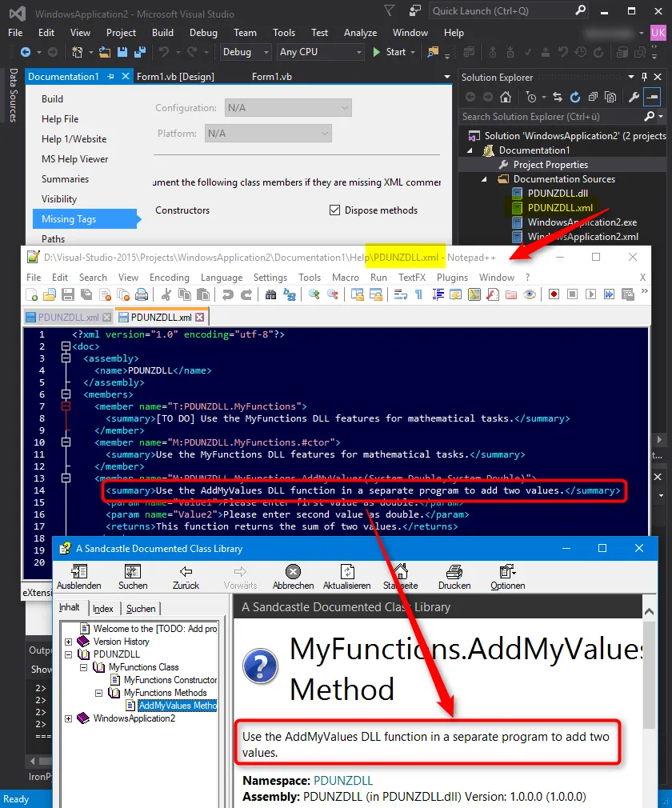Open the Debug configuration dropdown

click(x=246, y=52)
